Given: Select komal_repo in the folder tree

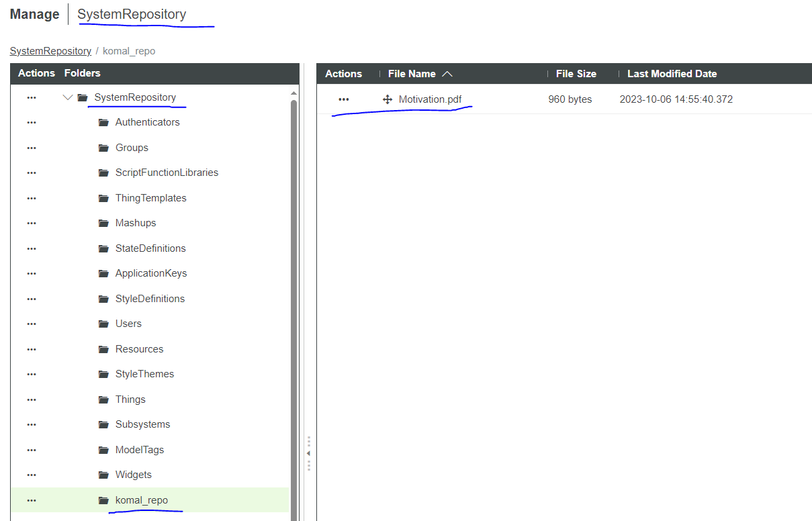Looking at the screenshot, I should click(x=142, y=500).
